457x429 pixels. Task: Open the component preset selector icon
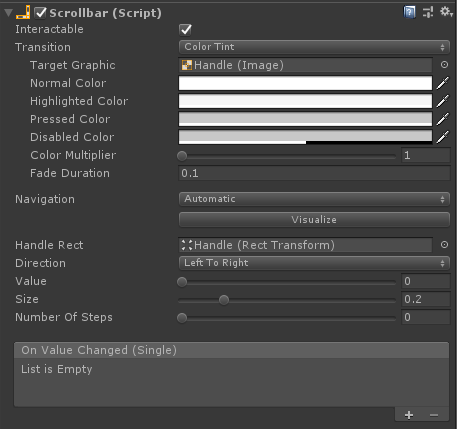click(428, 12)
